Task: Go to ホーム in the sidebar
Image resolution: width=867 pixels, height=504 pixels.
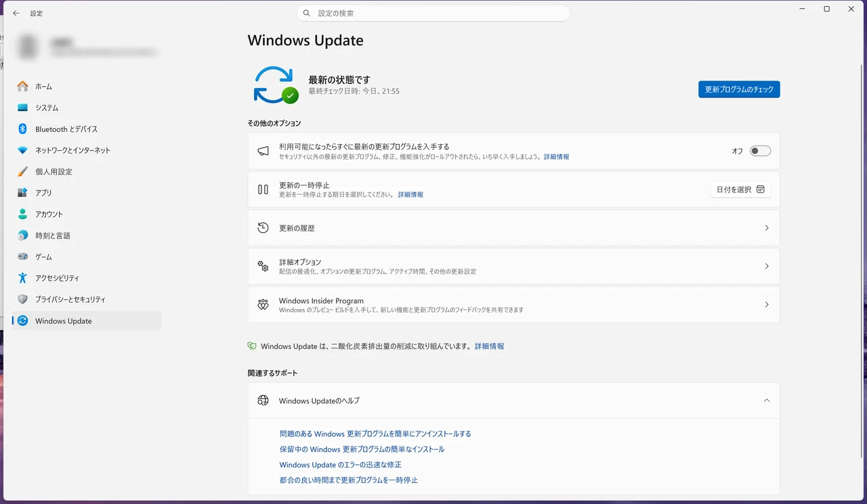Action: pyautogui.click(x=87, y=87)
